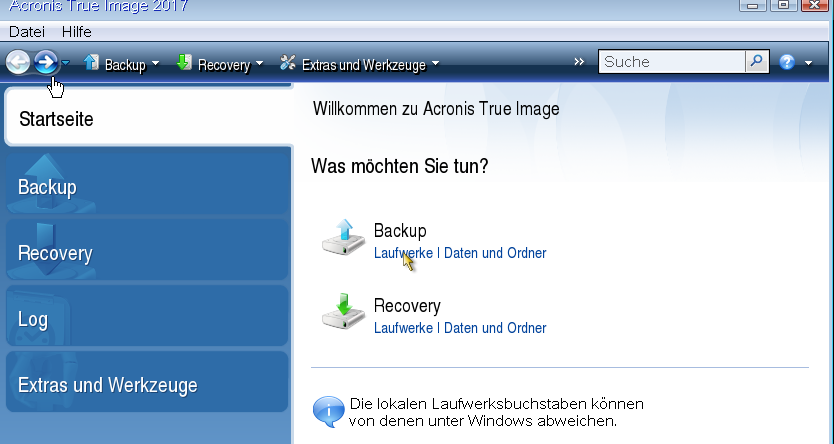This screenshot has width=834, height=444.
Task: Click the Daten und Ordner link under Recovery
Action: pos(495,328)
